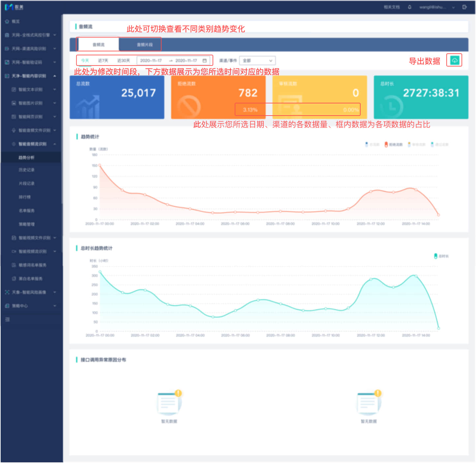Click the start date field of range

(151, 61)
